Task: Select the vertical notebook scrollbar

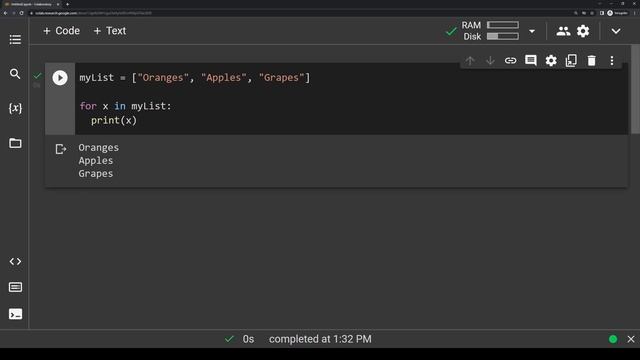Action: pos(635,89)
